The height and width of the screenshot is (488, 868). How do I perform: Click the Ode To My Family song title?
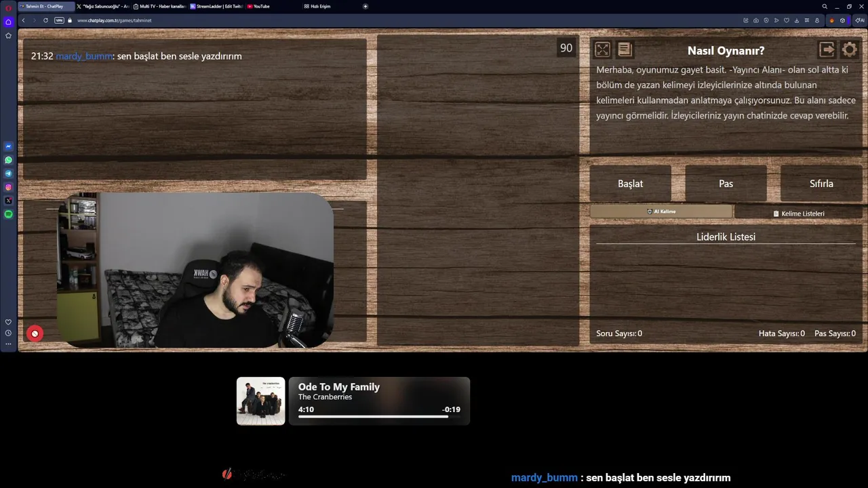(x=339, y=386)
